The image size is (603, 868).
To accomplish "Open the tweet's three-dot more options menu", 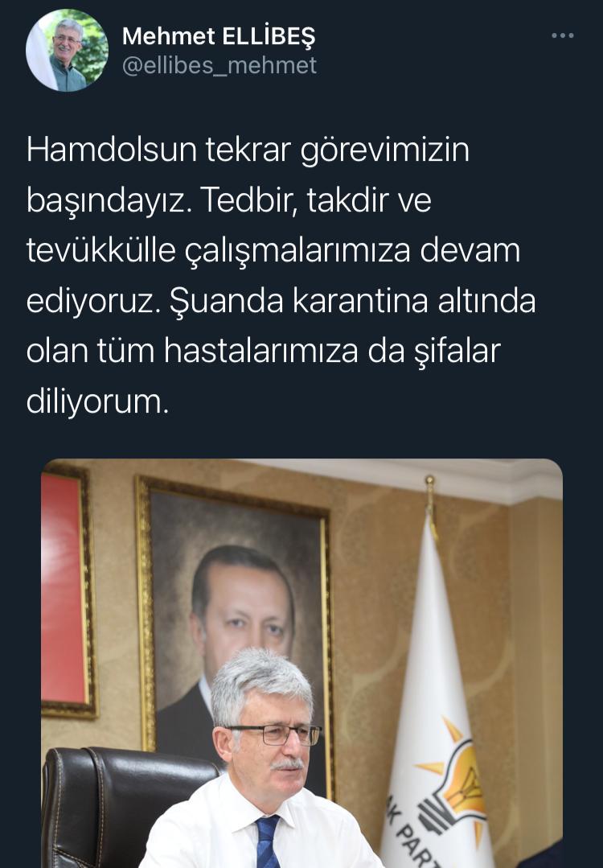I will [x=563, y=36].
